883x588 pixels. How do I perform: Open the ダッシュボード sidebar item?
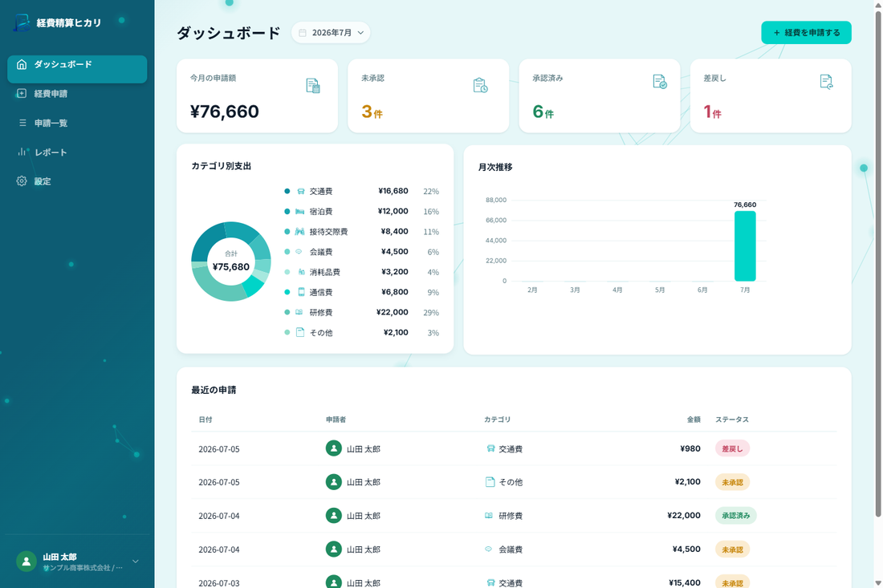(x=77, y=69)
